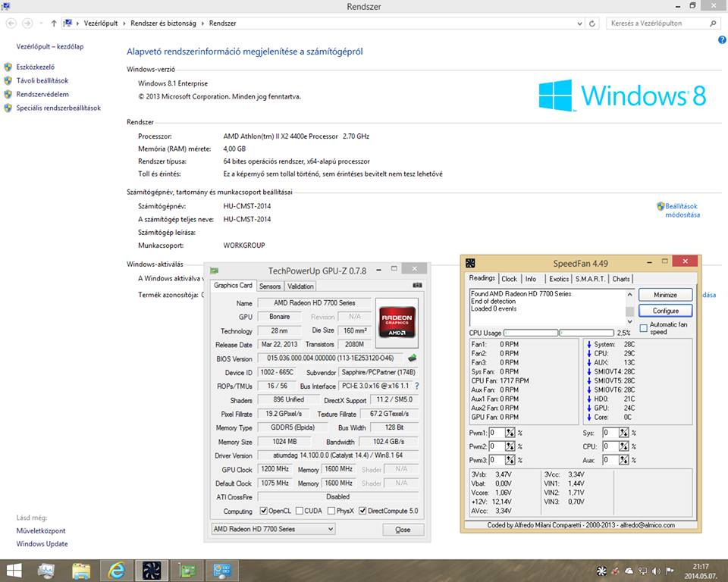The image size is (728, 582).
Task: Open the SpeedFan S.M.A.R.T. tab
Action: click(590, 278)
